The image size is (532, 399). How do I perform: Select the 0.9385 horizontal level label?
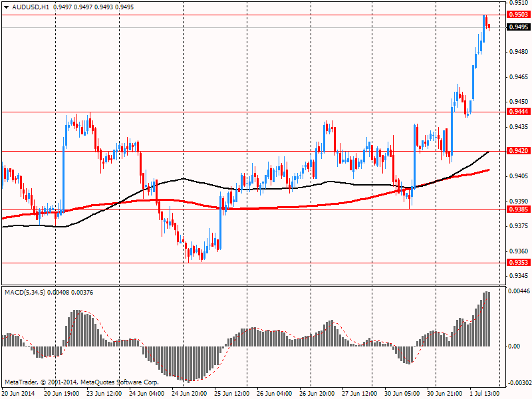pyautogui.click(x=519, y=209)
